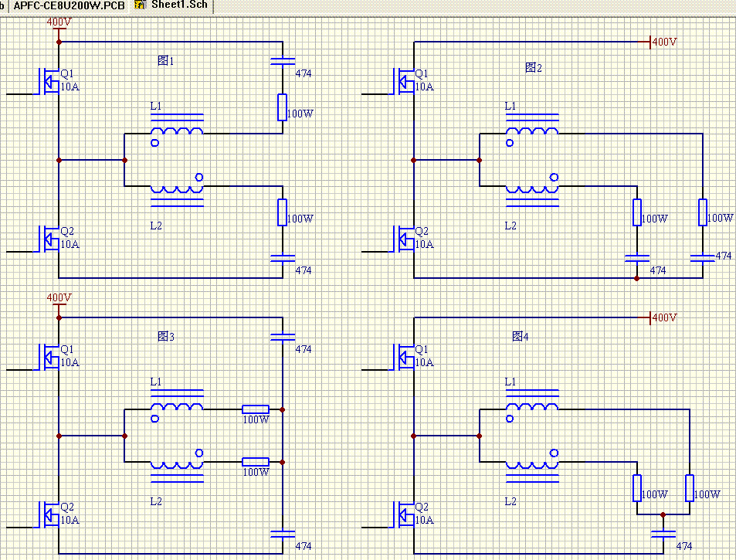Select MOSFET Q1 symbol in 图4
The height and width of the screenshot is (560, 736).
[404, 357]
